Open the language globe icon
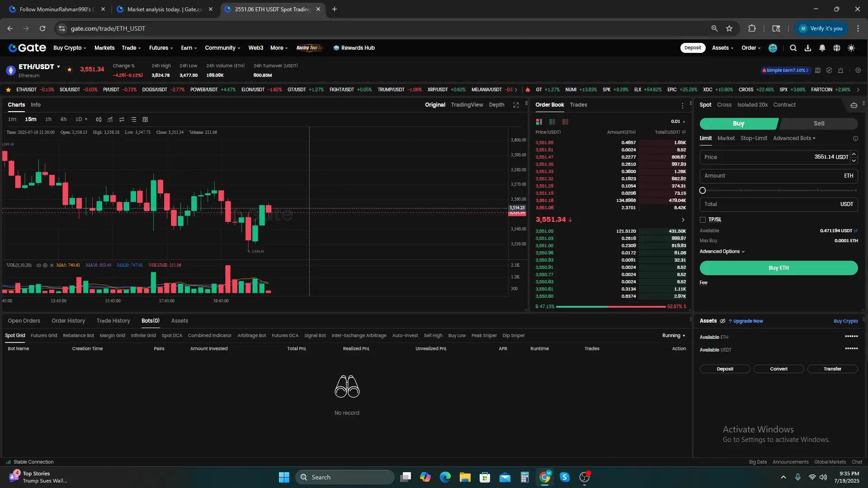This screenshot has width=868, height=488. pyautogui.click(x=837, y=48)
